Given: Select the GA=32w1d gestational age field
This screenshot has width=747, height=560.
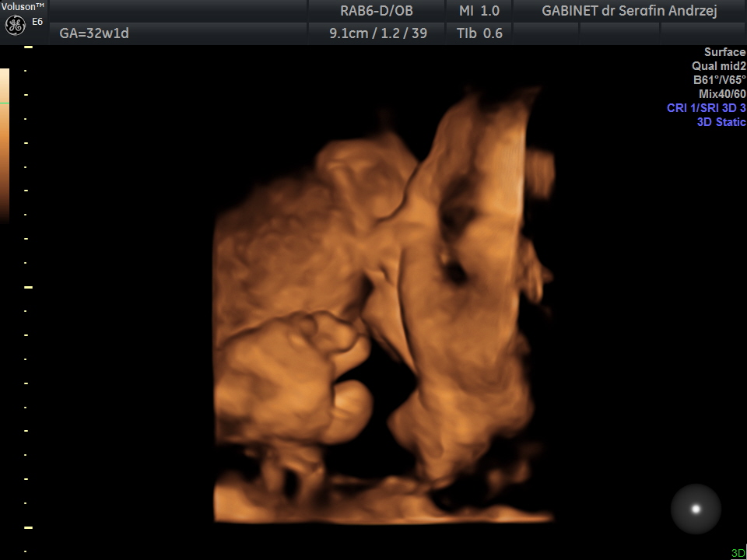Looking at the screenshot, I should [94, 33].
